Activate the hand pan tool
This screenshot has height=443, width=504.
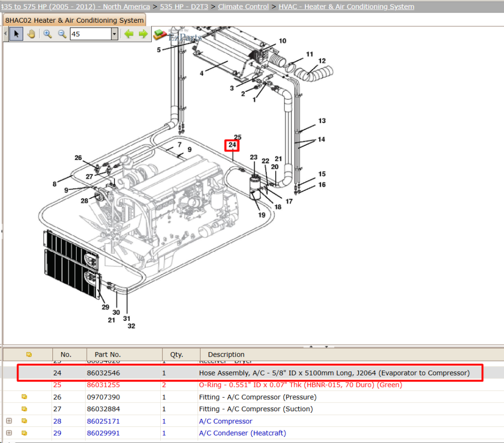31,34
